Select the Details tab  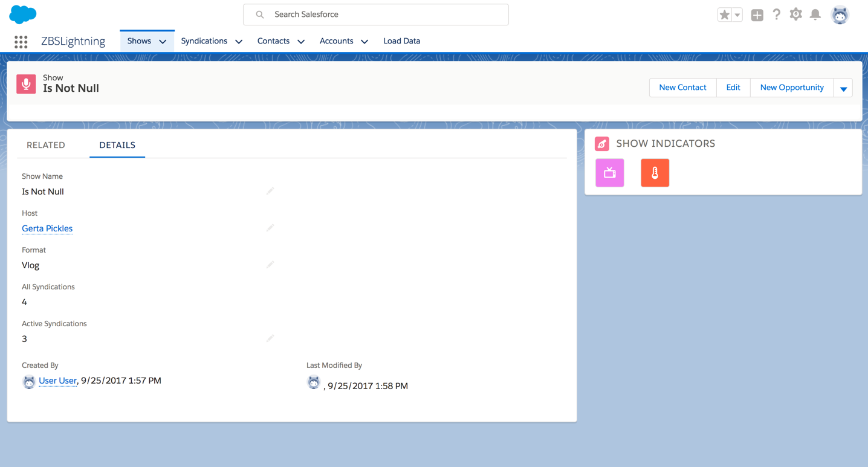click(117, 145)
